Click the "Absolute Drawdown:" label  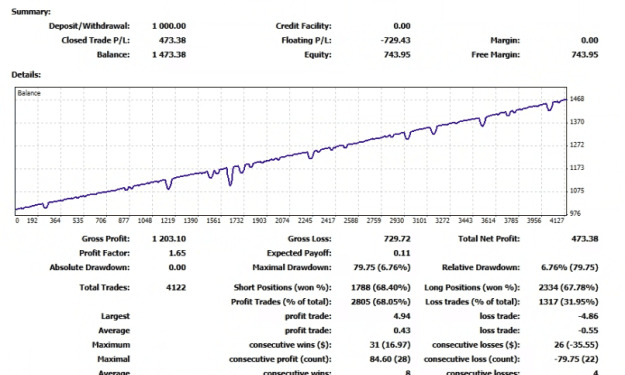(x=89, y=267)
